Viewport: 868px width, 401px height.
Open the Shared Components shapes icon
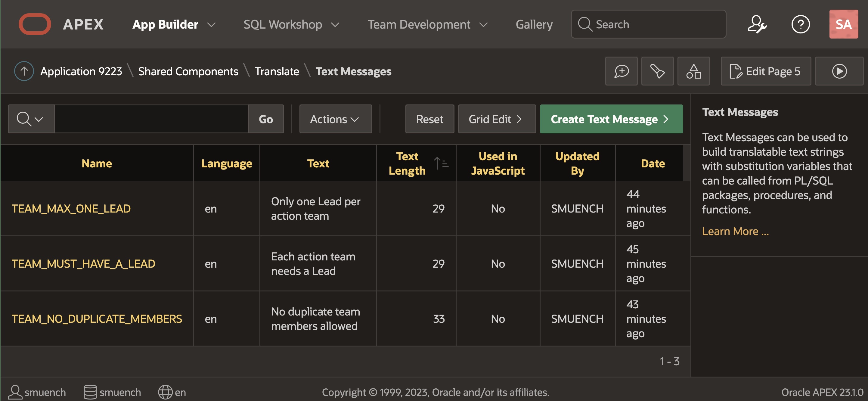[x=693, y=71]
